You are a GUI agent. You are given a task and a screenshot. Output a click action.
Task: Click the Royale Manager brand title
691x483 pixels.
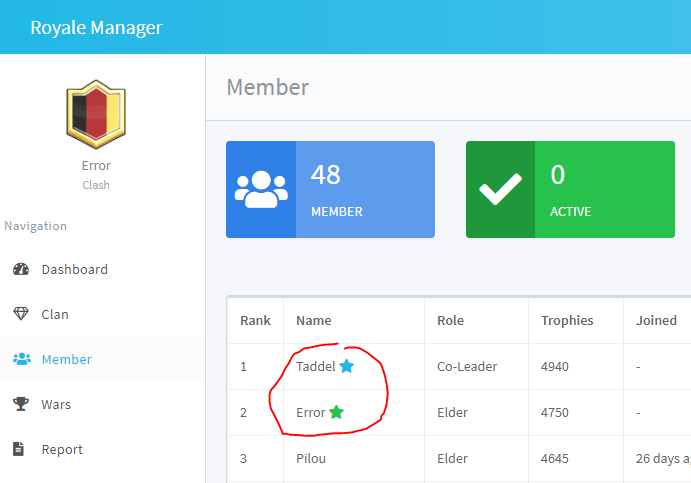point(96,27)
